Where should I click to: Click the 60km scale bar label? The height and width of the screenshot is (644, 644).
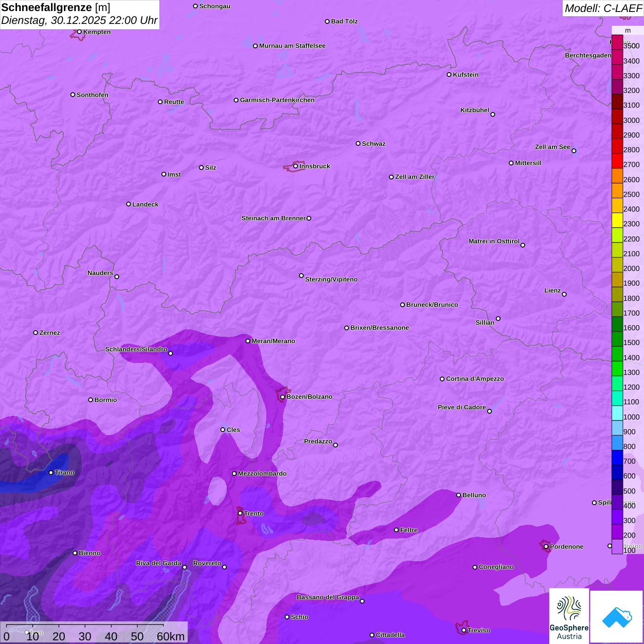pos(171,636)
